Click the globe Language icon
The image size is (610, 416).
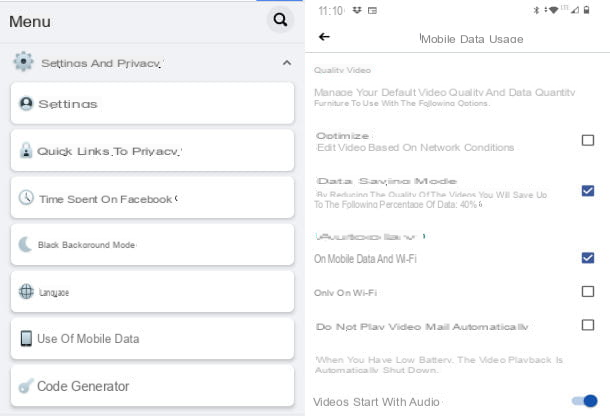(x=26, y=292)
